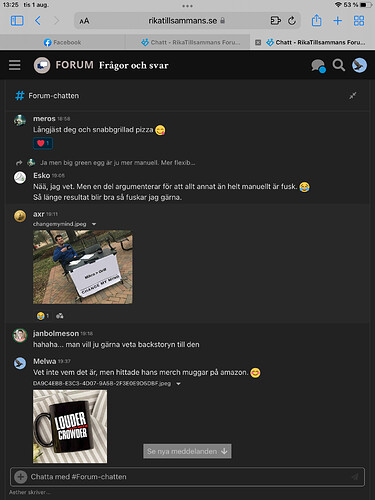
Task: Open the hamburger menu in forum header
Action: pyautogui.click(x=15, y=65)
